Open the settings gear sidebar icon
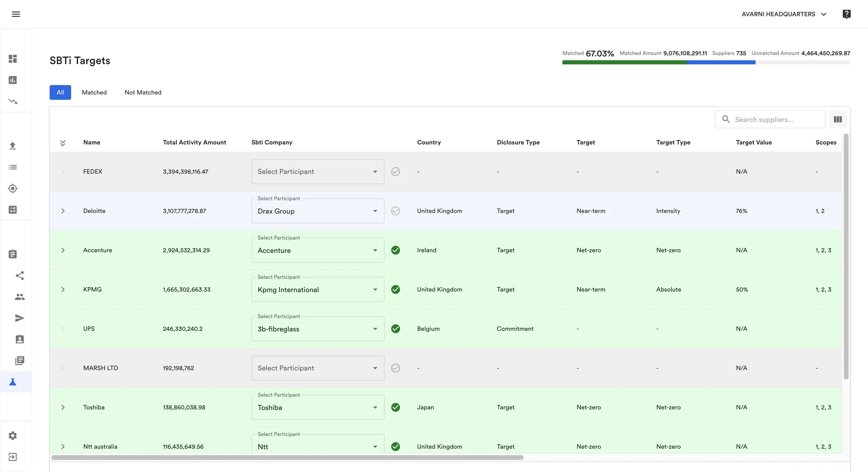Screen dimensions: 868x472 pyautogui.click(x=13, y=436)
